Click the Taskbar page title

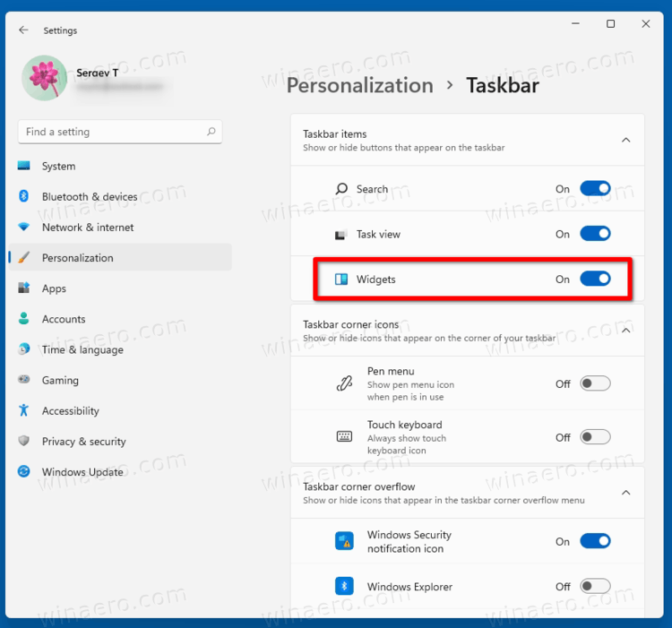tap(503, 85)
